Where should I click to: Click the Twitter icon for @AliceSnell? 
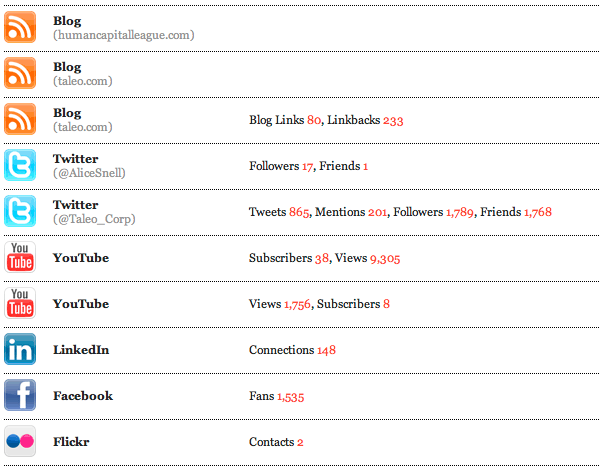tap(20, 165)
